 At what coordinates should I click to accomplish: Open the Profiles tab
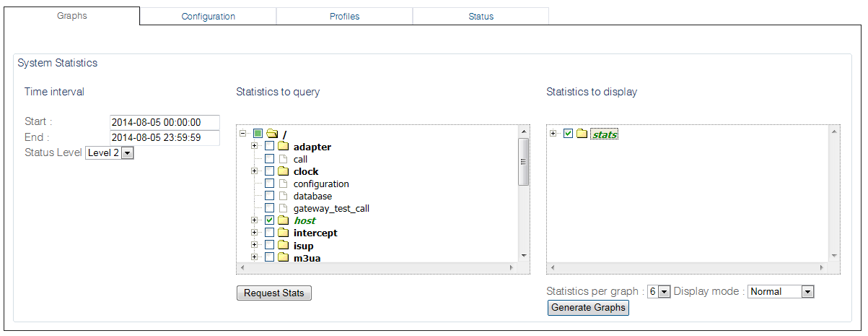(344, 17)
